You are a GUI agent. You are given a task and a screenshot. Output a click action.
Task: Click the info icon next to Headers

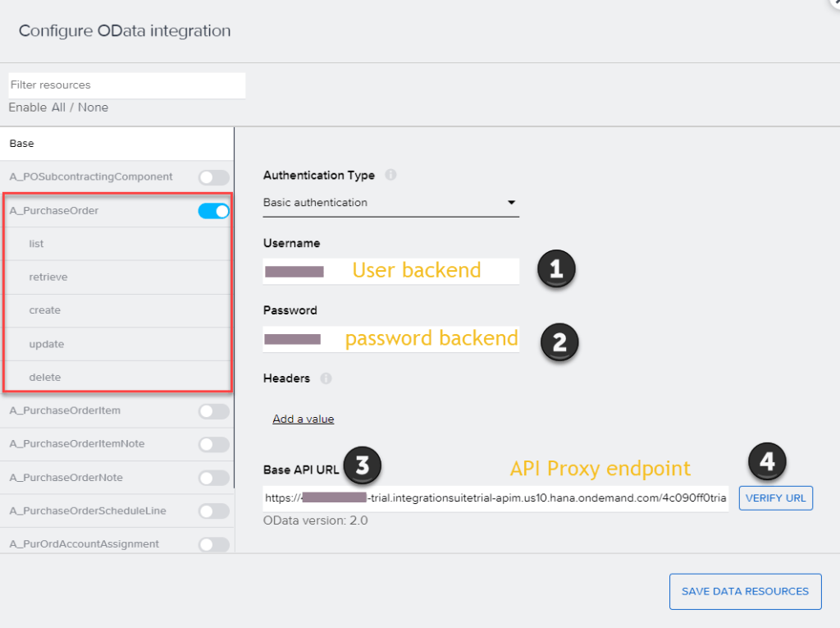coord(326,378)
